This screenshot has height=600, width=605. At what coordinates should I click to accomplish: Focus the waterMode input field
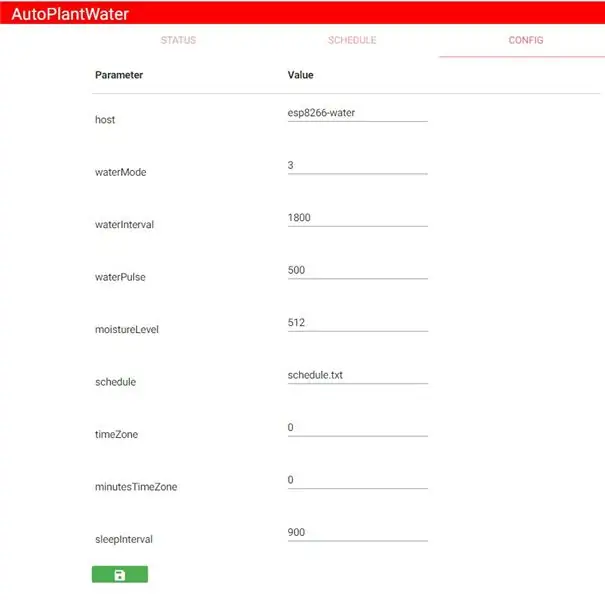click(356, 166)
